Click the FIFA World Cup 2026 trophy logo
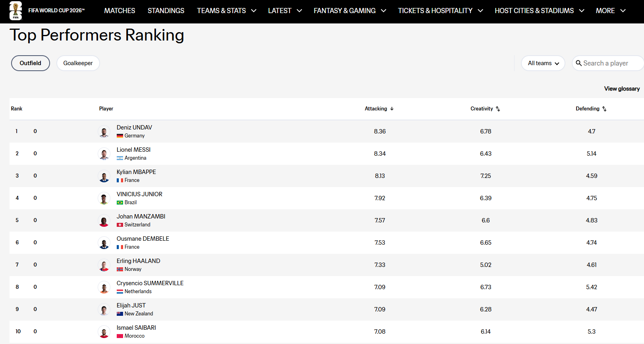Screen dimensions: 644x344 click(16, 11)
